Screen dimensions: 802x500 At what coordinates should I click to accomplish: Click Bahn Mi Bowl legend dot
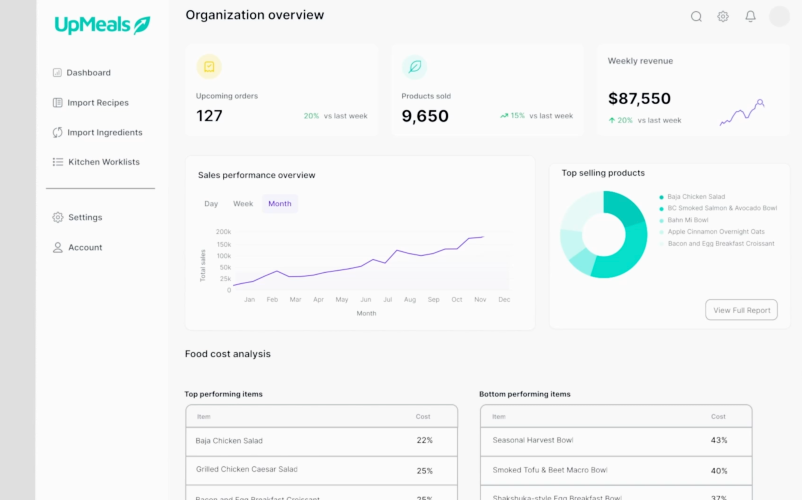[661, 220]
